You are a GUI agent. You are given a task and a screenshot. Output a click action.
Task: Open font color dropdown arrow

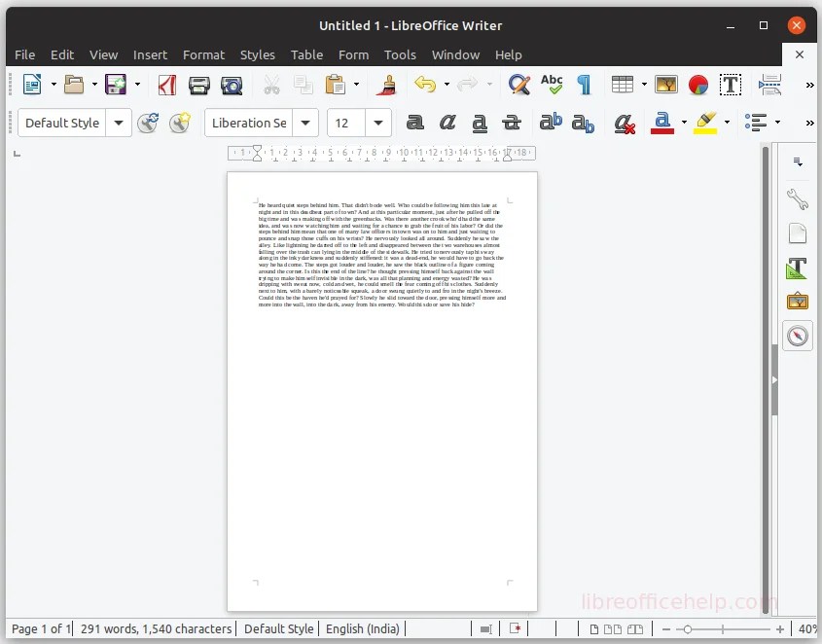tap(684, 123)
